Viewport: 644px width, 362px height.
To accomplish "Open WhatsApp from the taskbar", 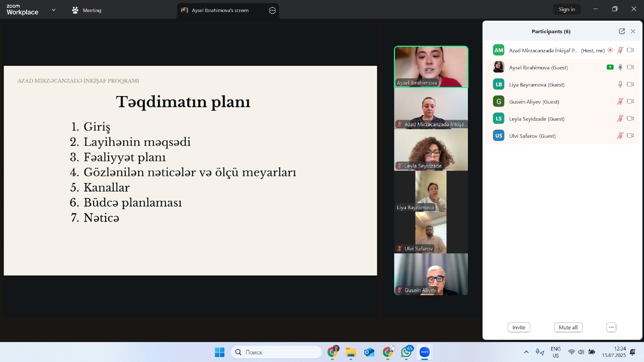I will [406, 352].
